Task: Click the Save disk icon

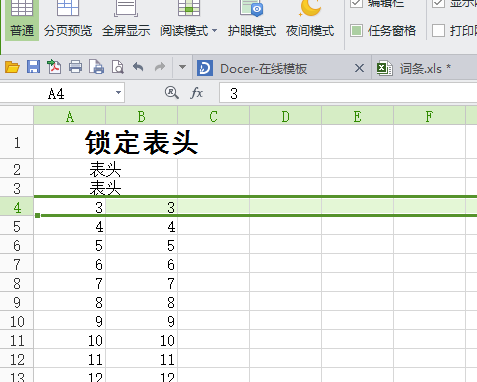Action: coord(33,67)
